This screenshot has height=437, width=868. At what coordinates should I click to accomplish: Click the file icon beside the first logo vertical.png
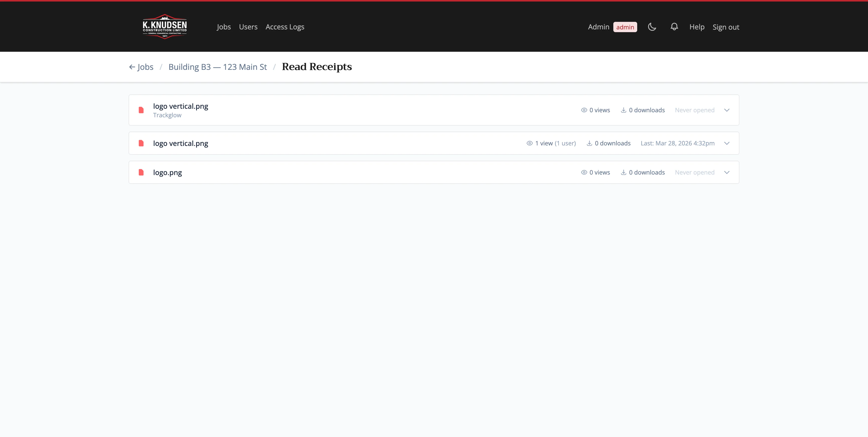coord(141,110)
